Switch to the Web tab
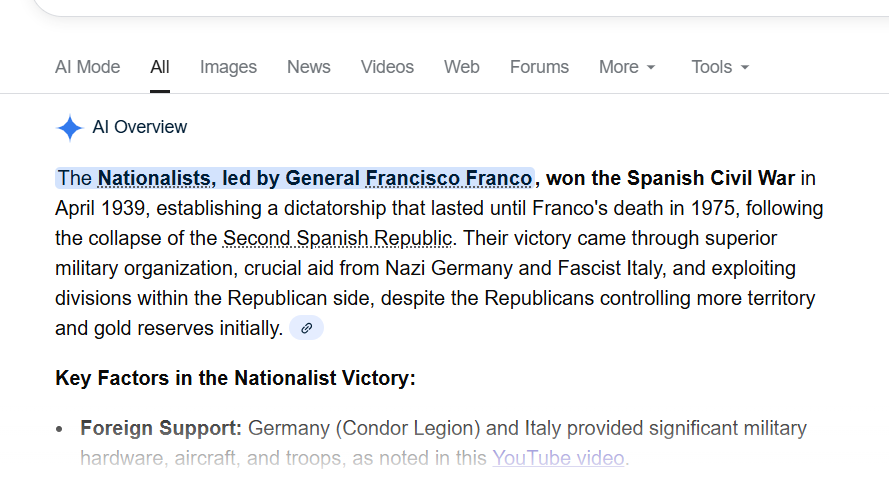The height and width of the screenshot is (479, 889). 462,67
